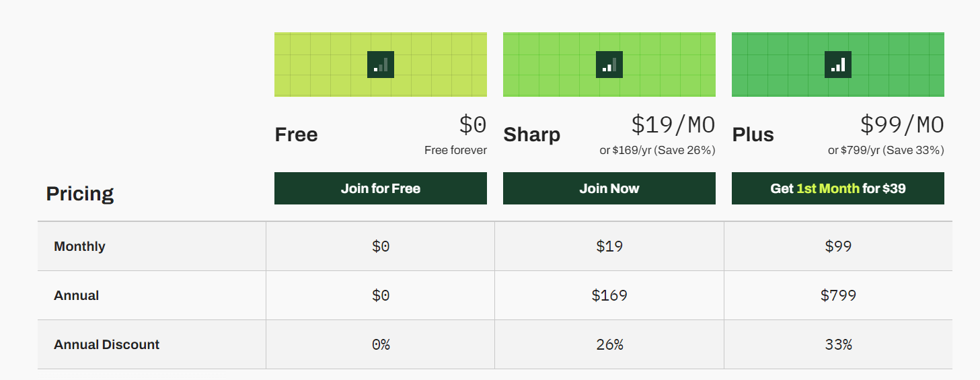Click the Plus annual $799 table cell
The width and height of the screenshot is (980, 380).
(x=838, y=295)
